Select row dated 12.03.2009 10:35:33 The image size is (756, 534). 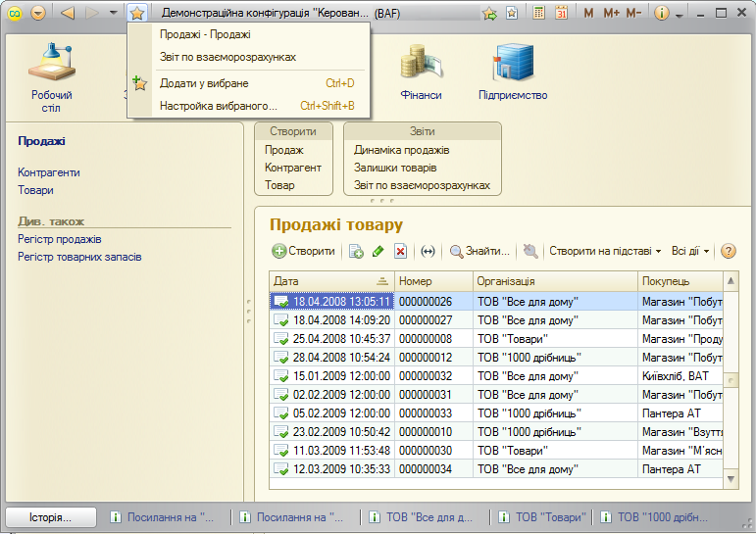pyautogui.click(x=496, y=469)
